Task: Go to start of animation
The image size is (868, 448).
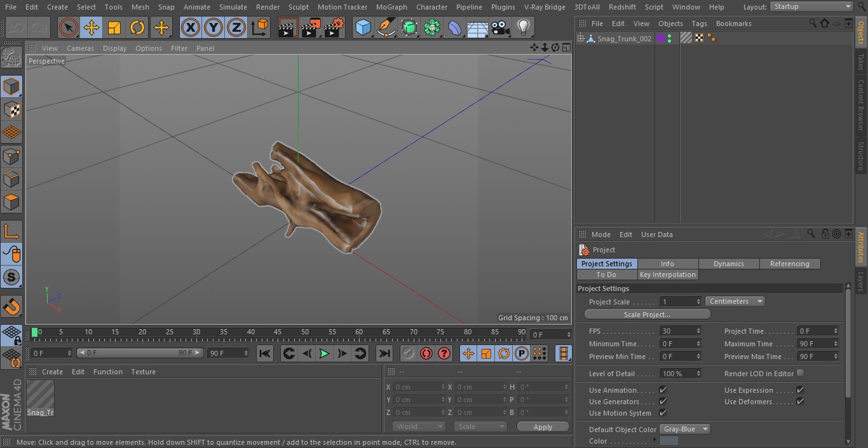Action: pyautogui.click(x=265, y=353)
